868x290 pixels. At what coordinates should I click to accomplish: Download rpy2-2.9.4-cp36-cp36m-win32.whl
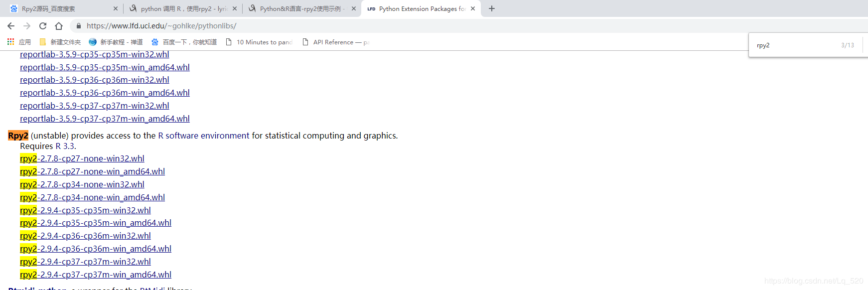pos(85,236)
